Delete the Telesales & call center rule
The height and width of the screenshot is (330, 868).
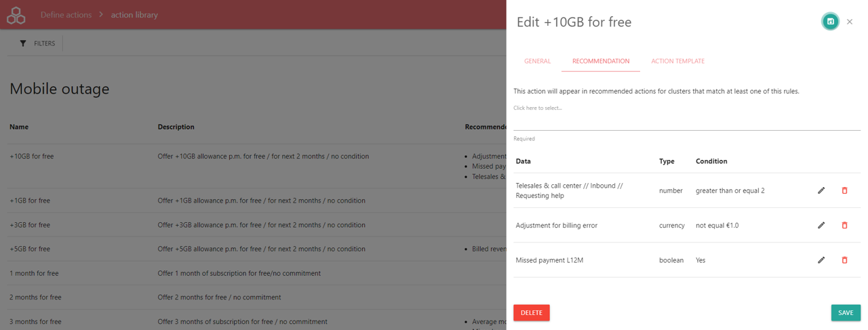(844, 190)
